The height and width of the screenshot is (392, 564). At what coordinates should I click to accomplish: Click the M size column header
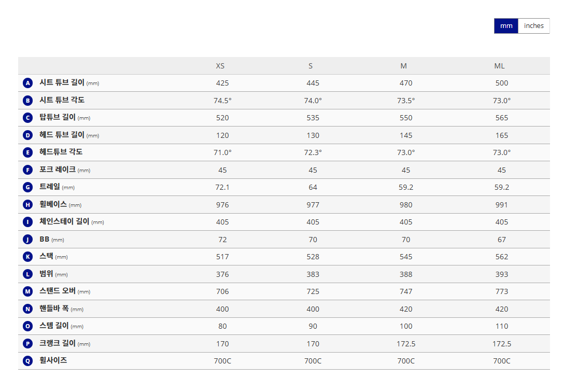point(403,66)
